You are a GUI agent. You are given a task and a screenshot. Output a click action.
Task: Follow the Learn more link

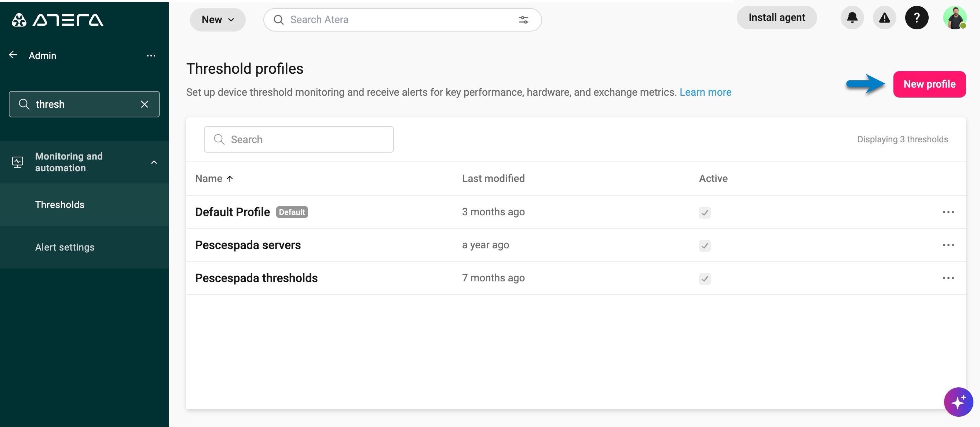click(x=705, y=92)
